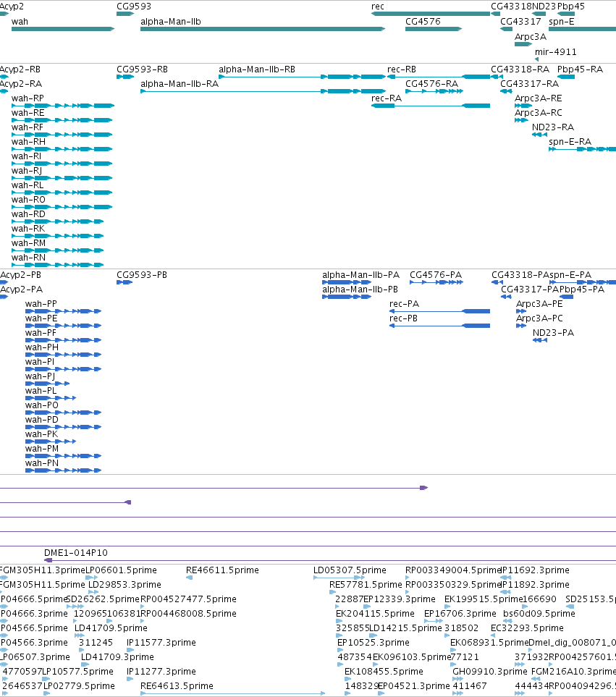The width and height of the screenshot is (616, 697).
Task: Select the wah gene span bar
Action: 63,29
